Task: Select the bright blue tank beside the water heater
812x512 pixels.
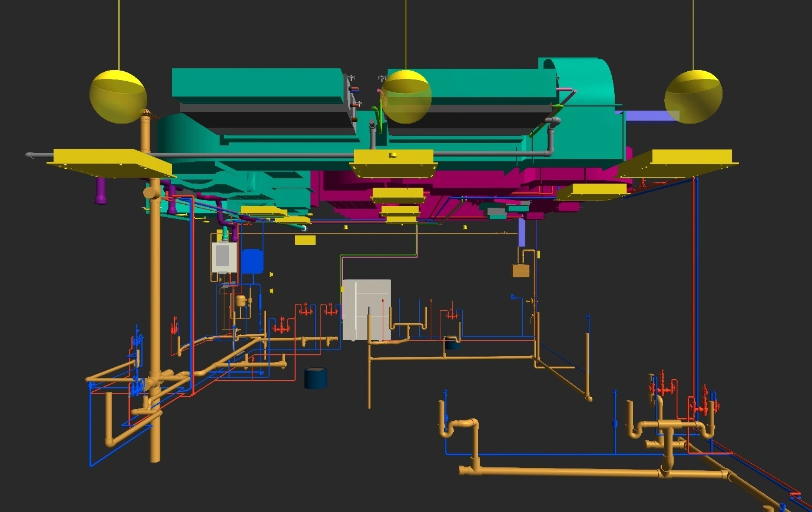Action: tap(252, 261)
